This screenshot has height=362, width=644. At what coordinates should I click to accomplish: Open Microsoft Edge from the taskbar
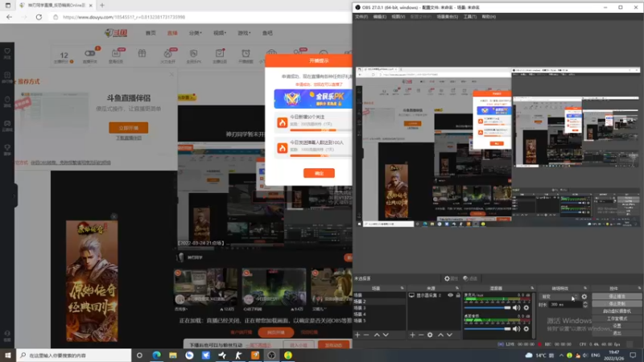click(156, 355)
